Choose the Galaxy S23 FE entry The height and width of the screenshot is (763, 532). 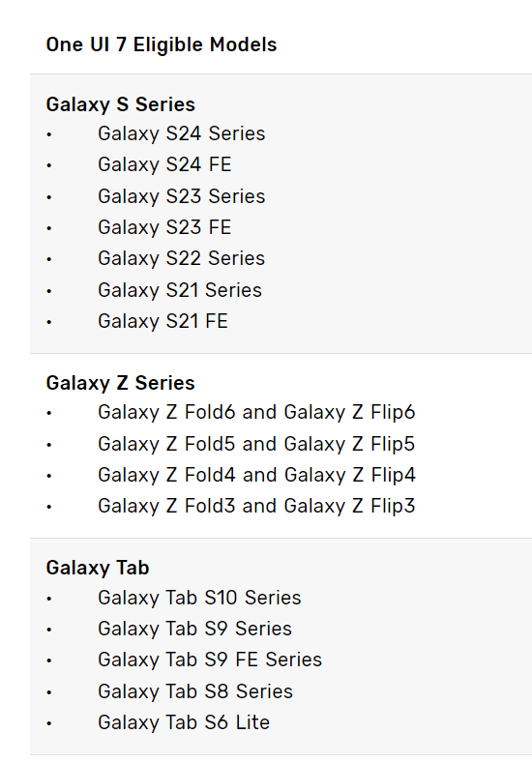(164, 227)
